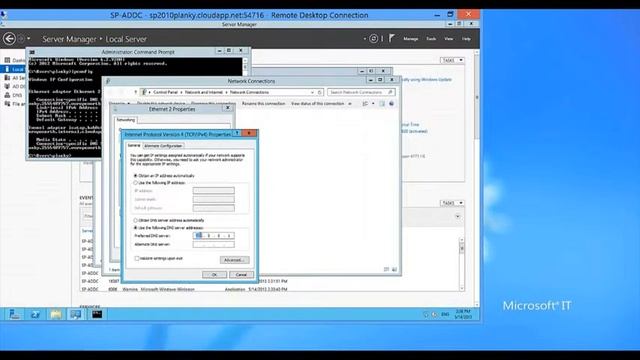Image resolution: width=640 pixels, height=360 pixels.
Task: Open the Networking tab in Ethernet 2 Properties
Action: click(126, 120)
